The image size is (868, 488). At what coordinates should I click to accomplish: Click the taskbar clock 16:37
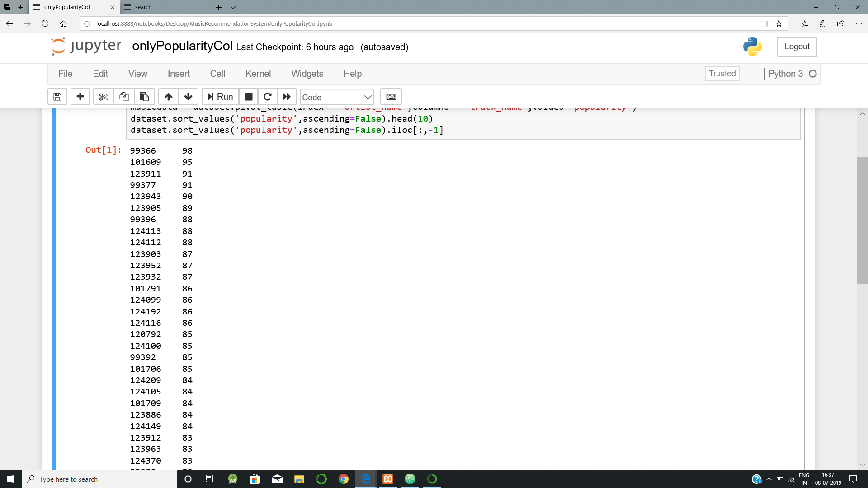pos(828,475)
